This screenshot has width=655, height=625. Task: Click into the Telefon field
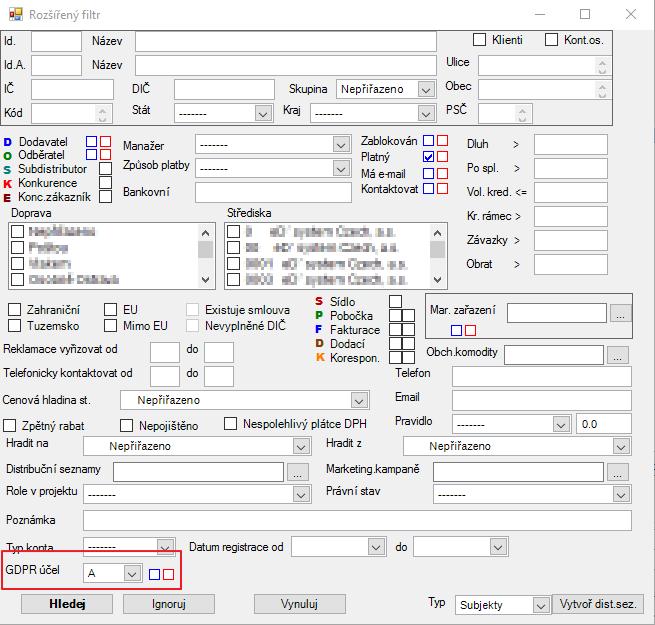tap(541, 376)
